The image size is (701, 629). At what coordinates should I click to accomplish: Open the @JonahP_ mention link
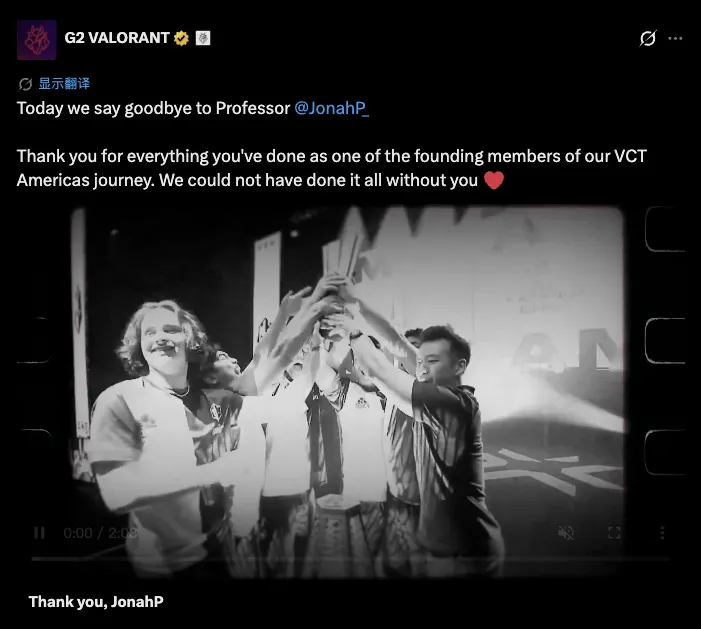(x=331, y=108)
